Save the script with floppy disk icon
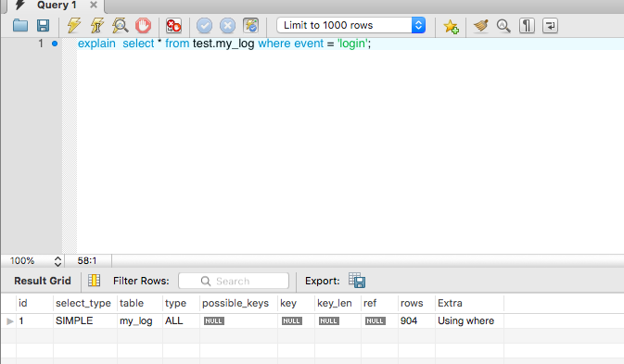624x364 pixels. [43, 25]
